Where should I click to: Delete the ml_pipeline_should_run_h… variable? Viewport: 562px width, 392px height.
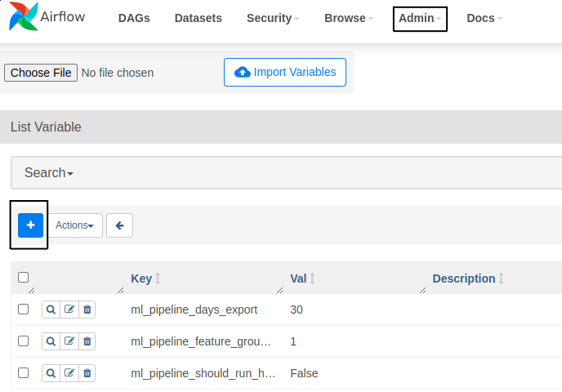pos(87,373)
